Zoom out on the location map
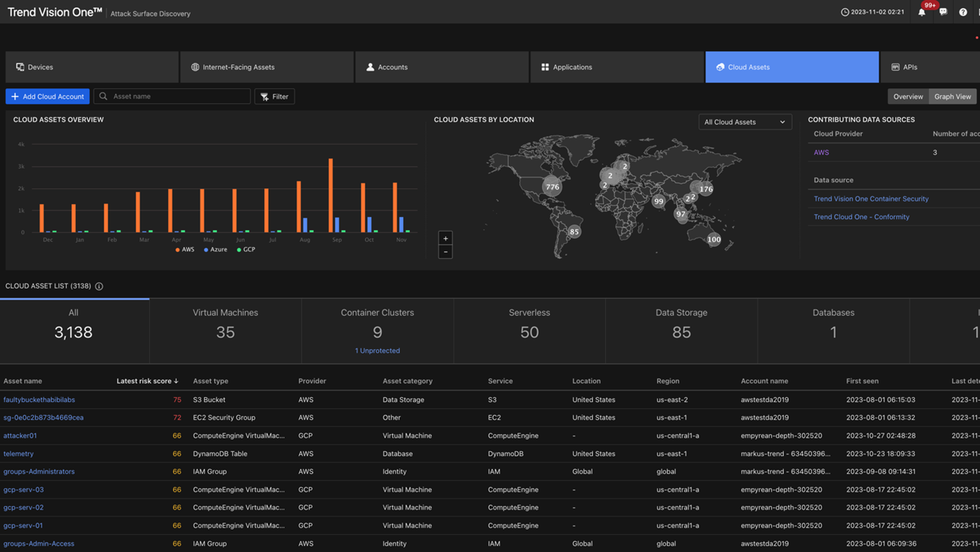Image resolution: width=980 pixels, height=552 pixels. click(x=445, y=252)
